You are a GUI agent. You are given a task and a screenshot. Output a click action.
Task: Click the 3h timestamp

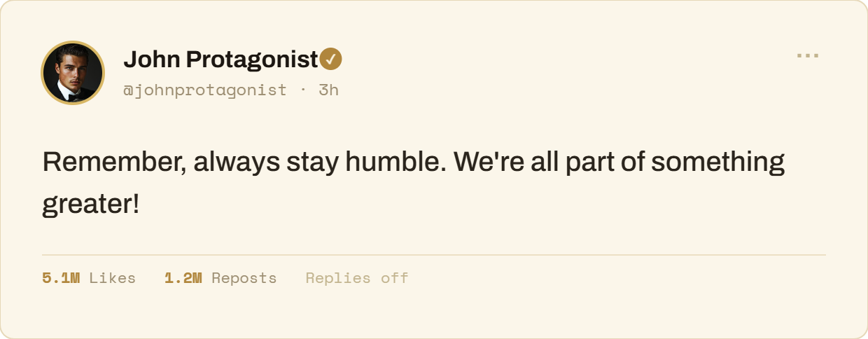(329, 90)
